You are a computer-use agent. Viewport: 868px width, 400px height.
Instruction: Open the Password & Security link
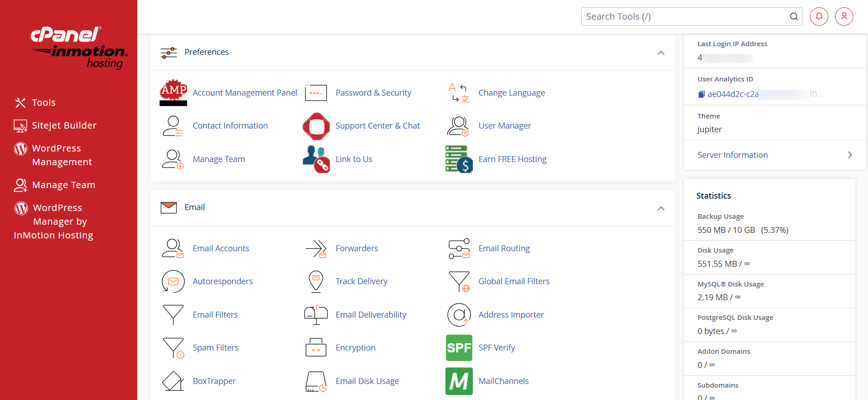point(373,93)
